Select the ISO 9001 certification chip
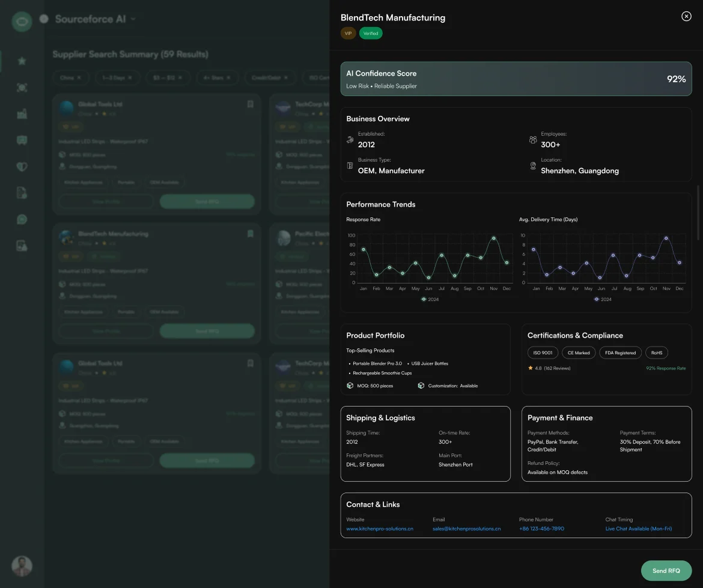703x588 pixels. pos(543,353)
